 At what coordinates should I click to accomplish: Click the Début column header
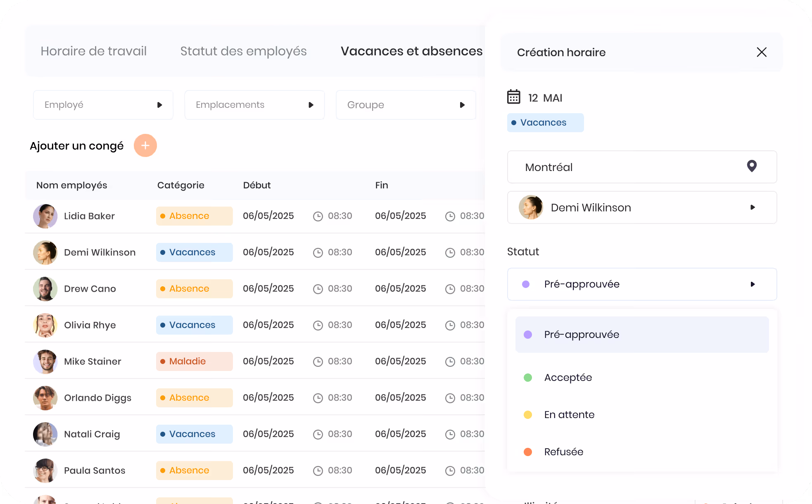(x=257, y=185)
